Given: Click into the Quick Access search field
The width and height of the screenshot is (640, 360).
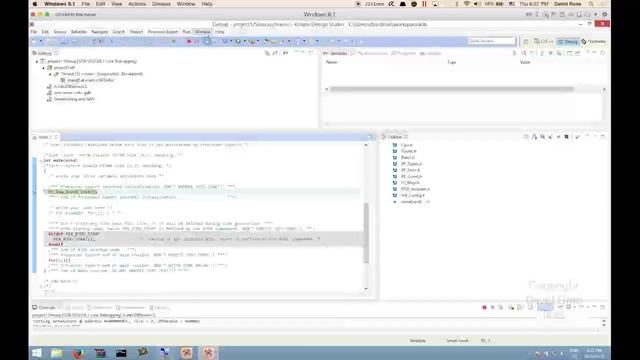Looking at the screenshot, I should click(x=491, y=41).
